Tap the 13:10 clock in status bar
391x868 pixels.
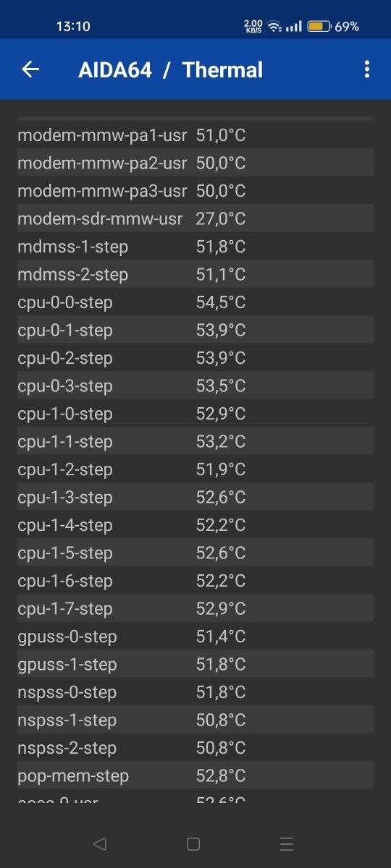(x=73, y=27)
